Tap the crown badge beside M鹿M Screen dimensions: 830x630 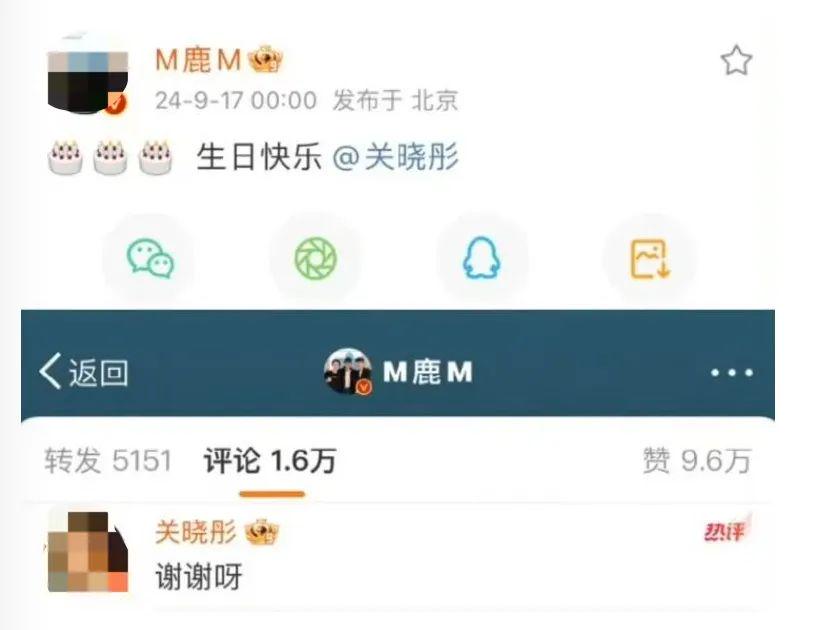point(266,59)
